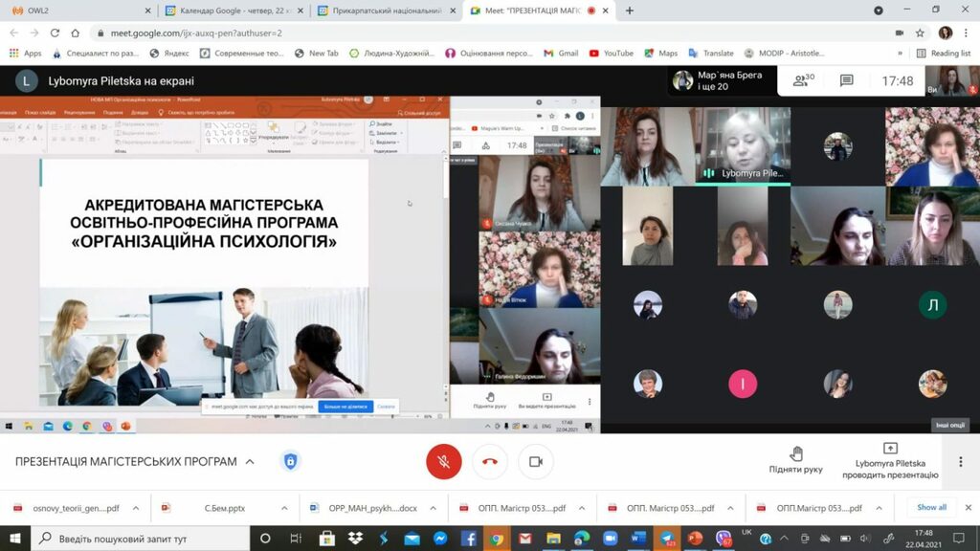Open the Reading list
This screenshot has height=551, width=980.
943,54
